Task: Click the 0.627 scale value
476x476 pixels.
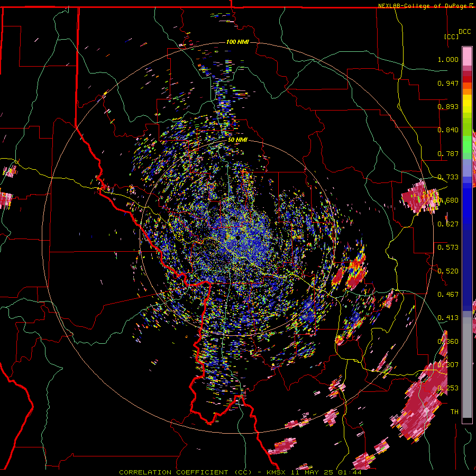Action: tap(448, 224)
